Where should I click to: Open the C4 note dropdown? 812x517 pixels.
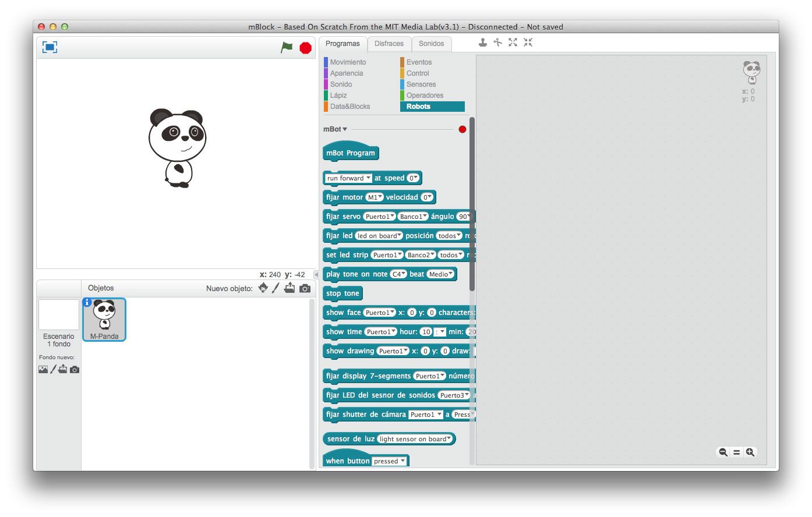[x=398, y=274]
